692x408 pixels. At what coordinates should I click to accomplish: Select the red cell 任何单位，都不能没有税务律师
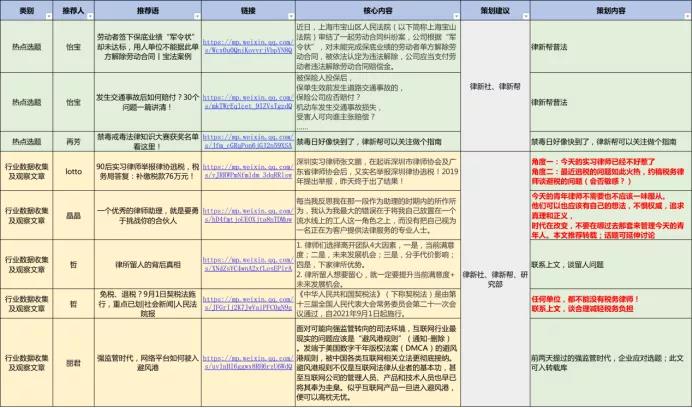pyautogui.click(x=611, y=304)
